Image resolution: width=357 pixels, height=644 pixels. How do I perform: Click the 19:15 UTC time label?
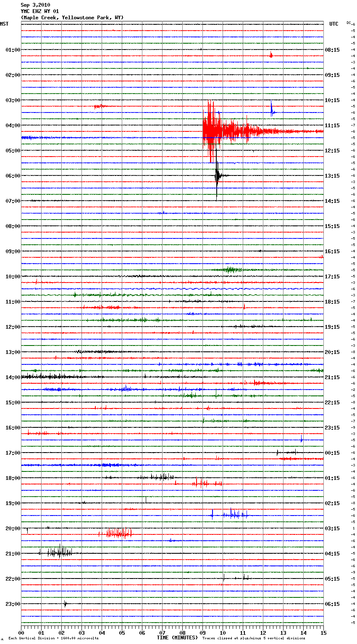click(332, 327)
